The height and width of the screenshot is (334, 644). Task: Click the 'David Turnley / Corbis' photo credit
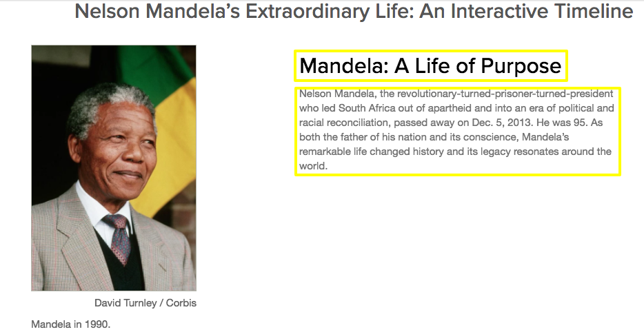145,303
